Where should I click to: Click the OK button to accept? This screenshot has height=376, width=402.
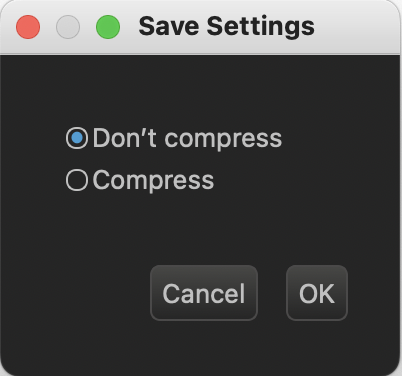tap(317, 293)
